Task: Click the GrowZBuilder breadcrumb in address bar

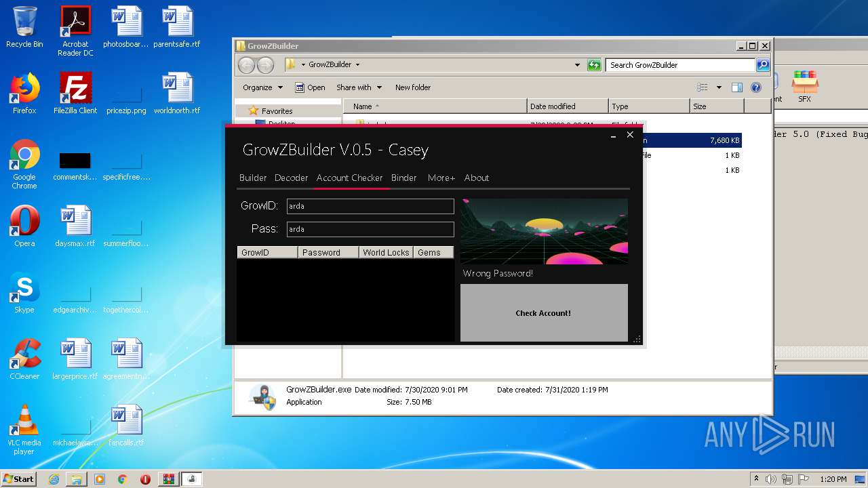Action: click(330, 65)
